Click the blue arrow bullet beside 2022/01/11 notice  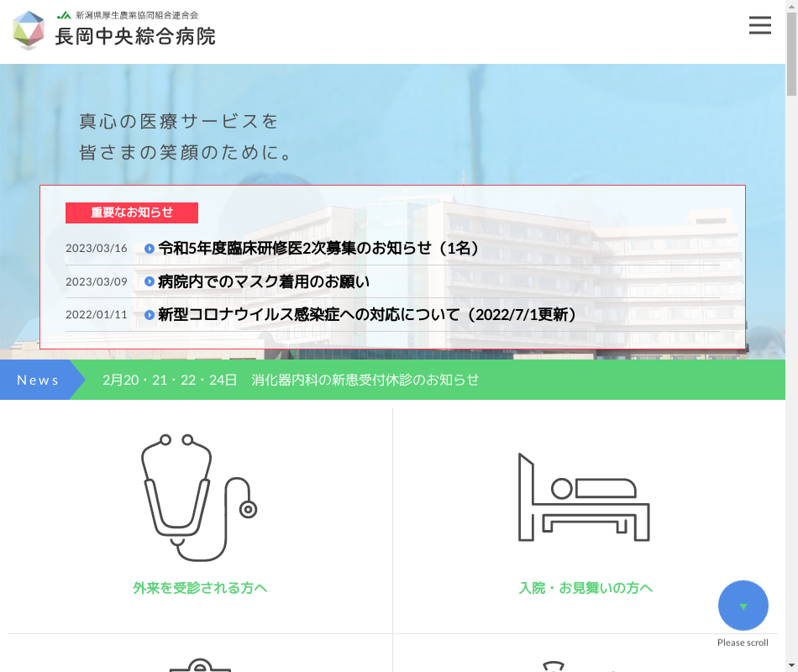tap(150, 315)
